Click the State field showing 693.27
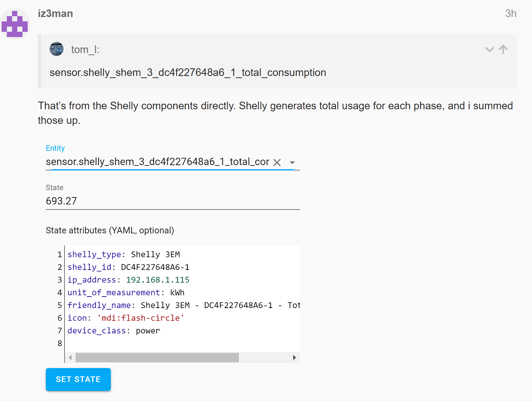 click(172, 201)
